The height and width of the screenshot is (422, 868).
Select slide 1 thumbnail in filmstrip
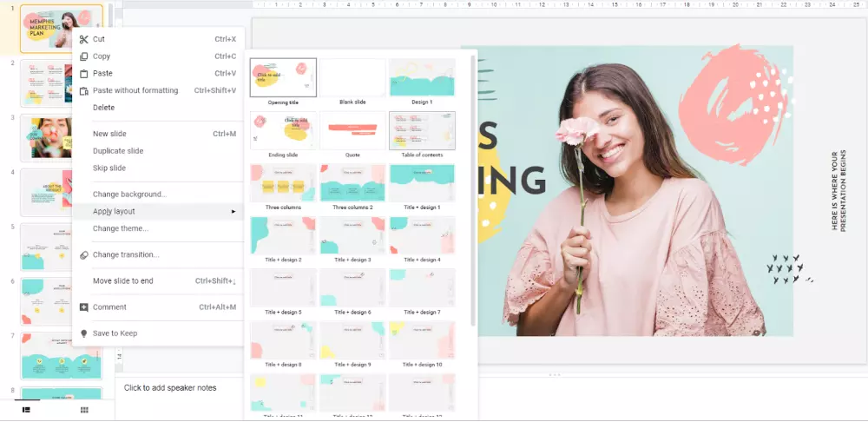coord(62,29)
